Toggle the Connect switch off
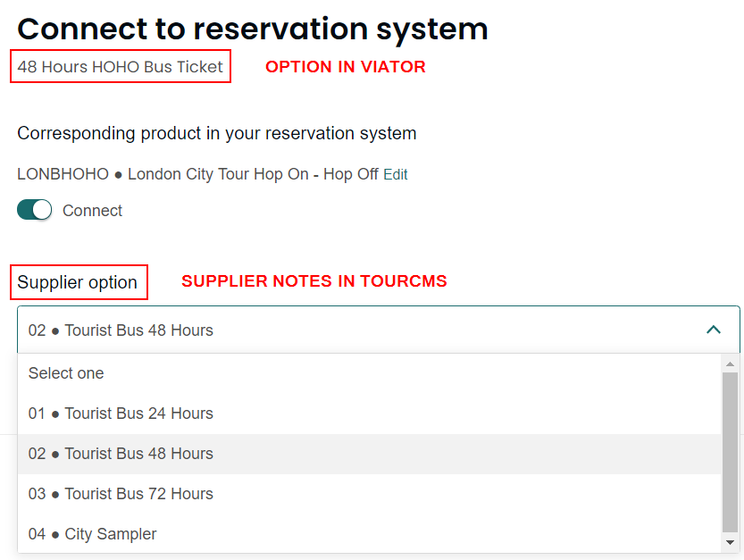Screen dimensions: 744x560 click(x=35, y=211)
